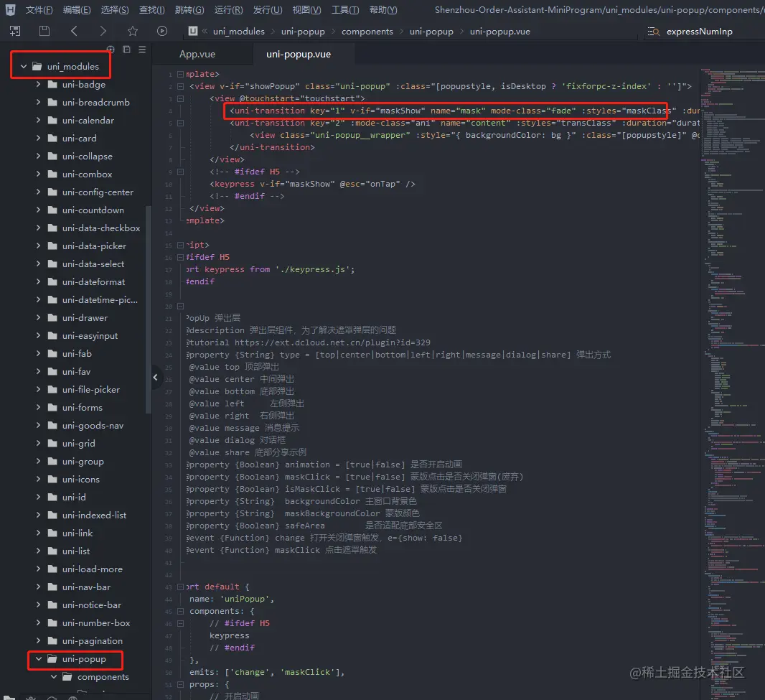The height and width of the screenshot is (700, 765).
Task: Expand the uni-card folder chevron
Action: pyautogui.click(x=39, y=138)
